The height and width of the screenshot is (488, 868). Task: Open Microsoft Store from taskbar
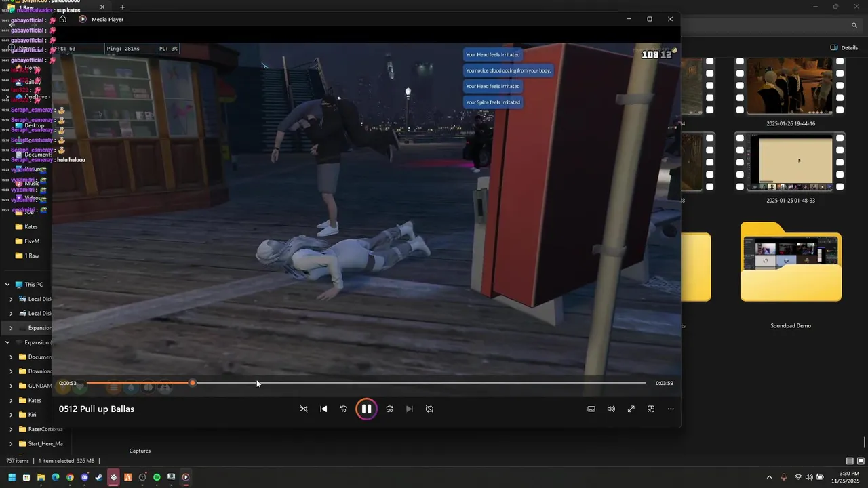click(26, 477)
